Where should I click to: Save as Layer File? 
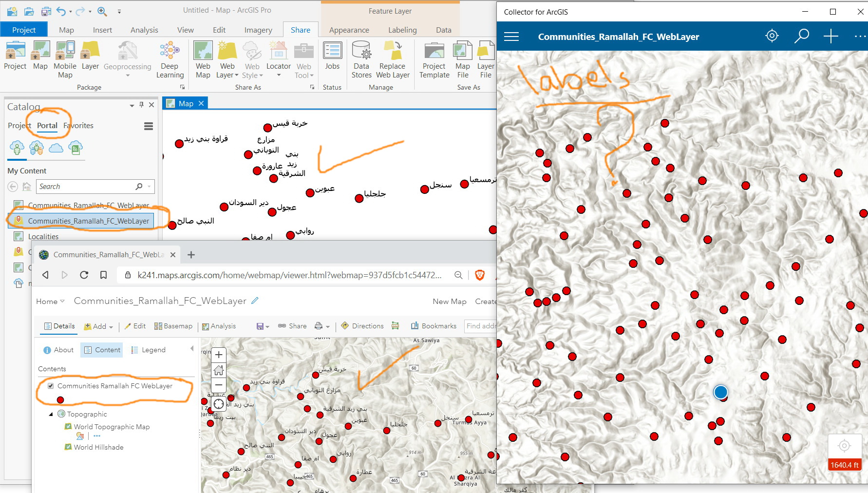[x=486, y=59]
